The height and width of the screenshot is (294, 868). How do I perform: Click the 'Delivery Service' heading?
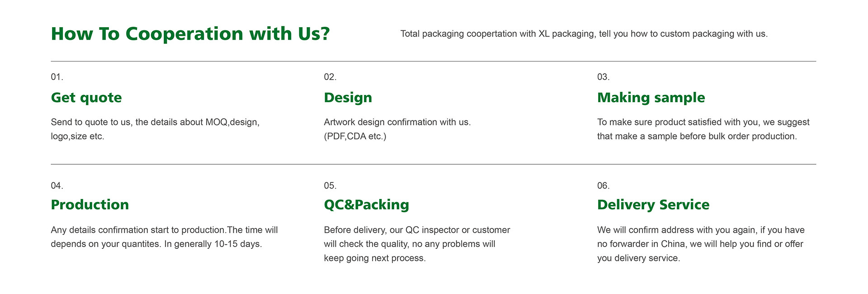point(653,204)
